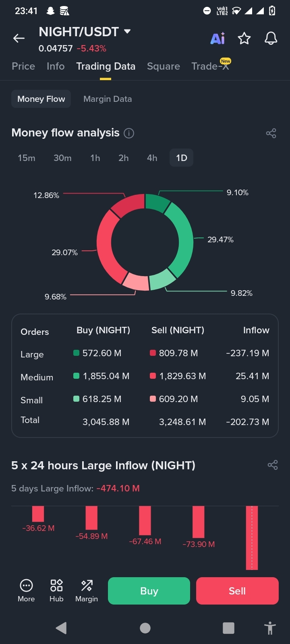This screenshot has width=290, height=644.
Task: Share the Large Inflow chart
Action: (273, 465)
